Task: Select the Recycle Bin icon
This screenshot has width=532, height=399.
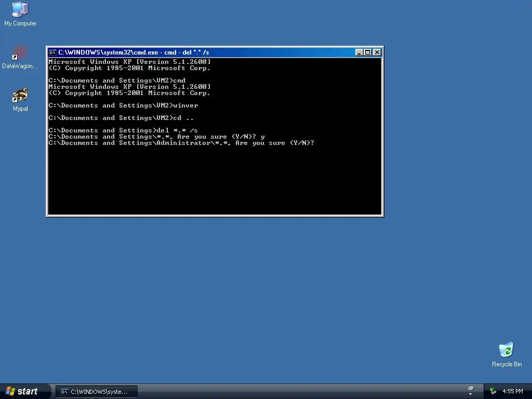Action: pos(507,354)
